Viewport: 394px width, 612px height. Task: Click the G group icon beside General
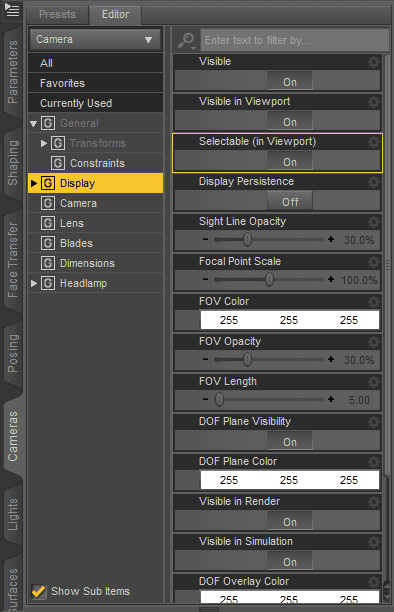pos(48,123)
